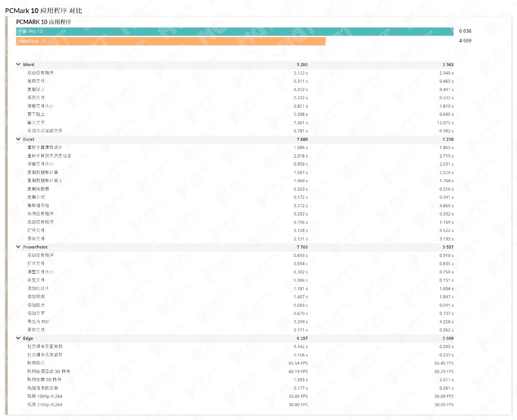Select the 地图信息图更新 row label
The image size is (517, 420).
click(x=43, y=388)
